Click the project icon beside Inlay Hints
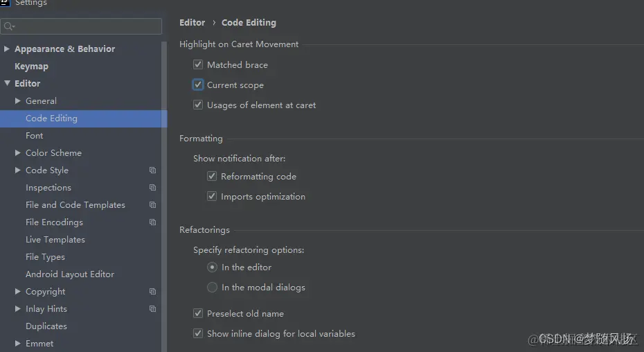 [x=153, y=309]
